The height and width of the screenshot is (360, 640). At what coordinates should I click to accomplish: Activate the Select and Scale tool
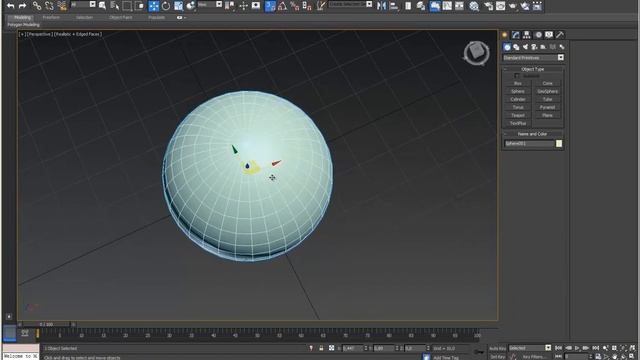tap(178, 6)
